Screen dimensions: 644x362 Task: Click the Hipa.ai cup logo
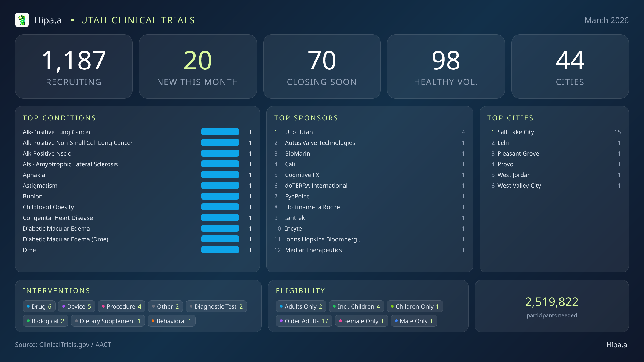(x=23, y=20)
